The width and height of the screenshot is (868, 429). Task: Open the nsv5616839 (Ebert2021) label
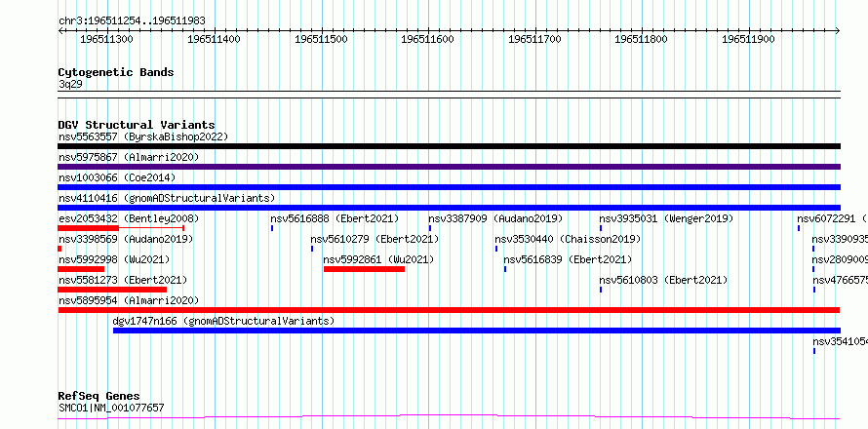568,259
